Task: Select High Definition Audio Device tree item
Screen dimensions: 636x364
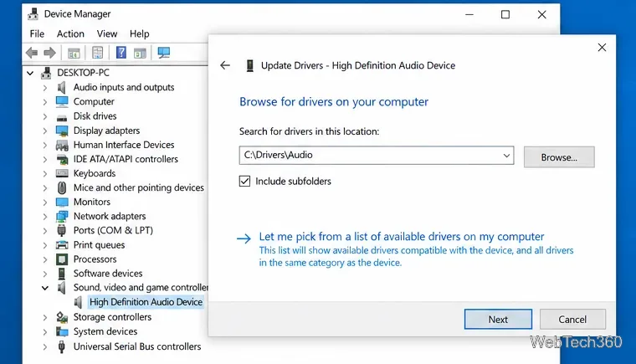Action: (x=146, y=302)
